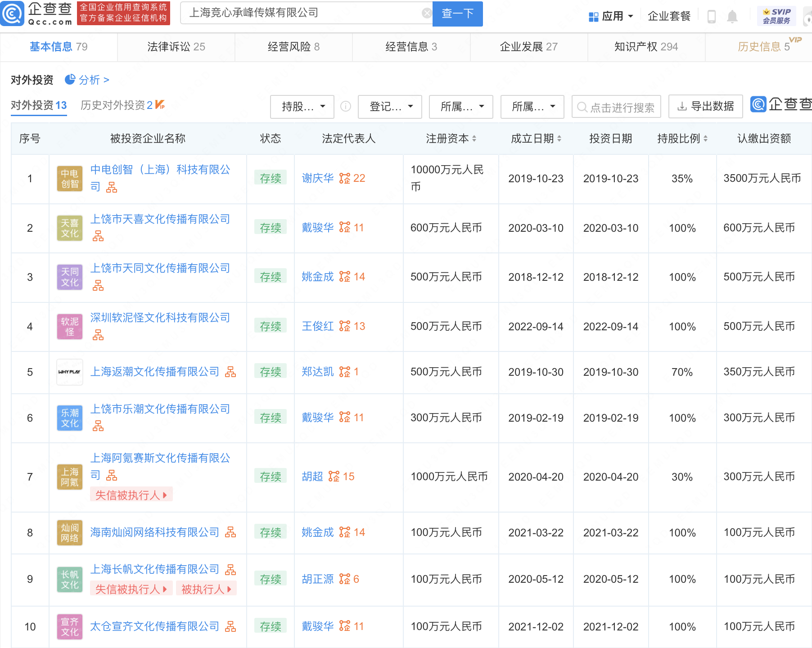This screenshot has width=812, height=648.
Task: Open 企业套餐 link
Action: tap(669, 16)
